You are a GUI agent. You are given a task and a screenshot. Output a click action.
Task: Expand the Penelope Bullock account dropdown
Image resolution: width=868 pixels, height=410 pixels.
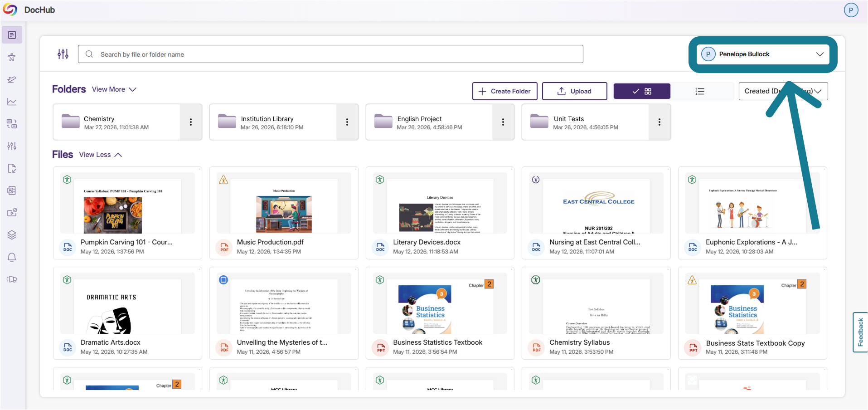pos(763,54)
